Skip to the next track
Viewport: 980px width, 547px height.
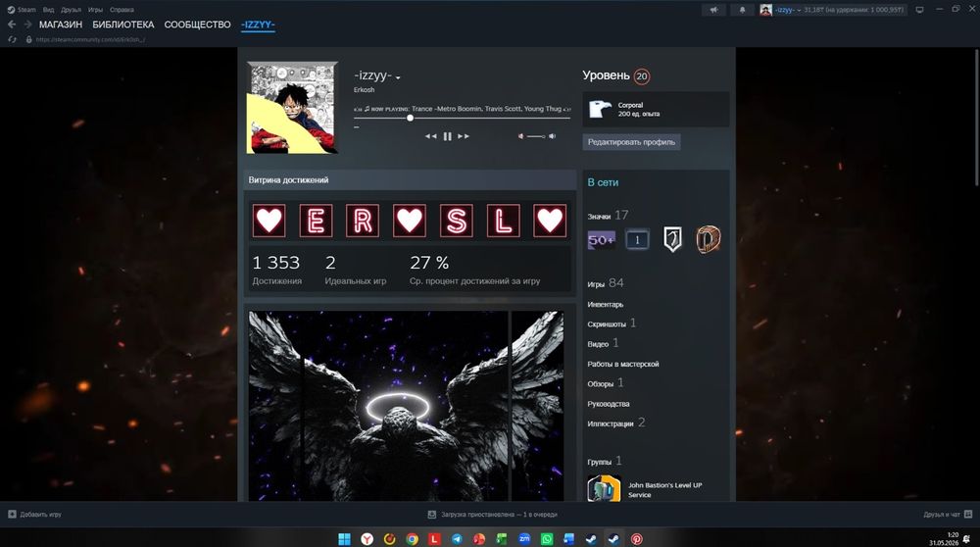pos(464,136)
